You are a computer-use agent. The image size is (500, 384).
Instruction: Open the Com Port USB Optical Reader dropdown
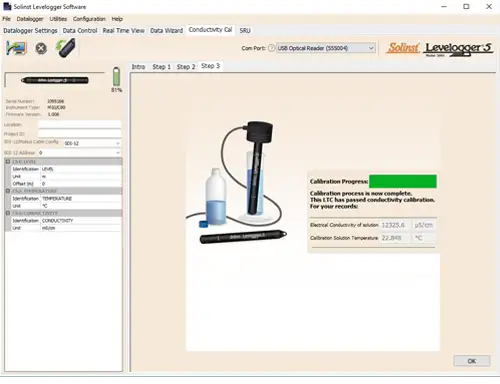click(326, 48)
